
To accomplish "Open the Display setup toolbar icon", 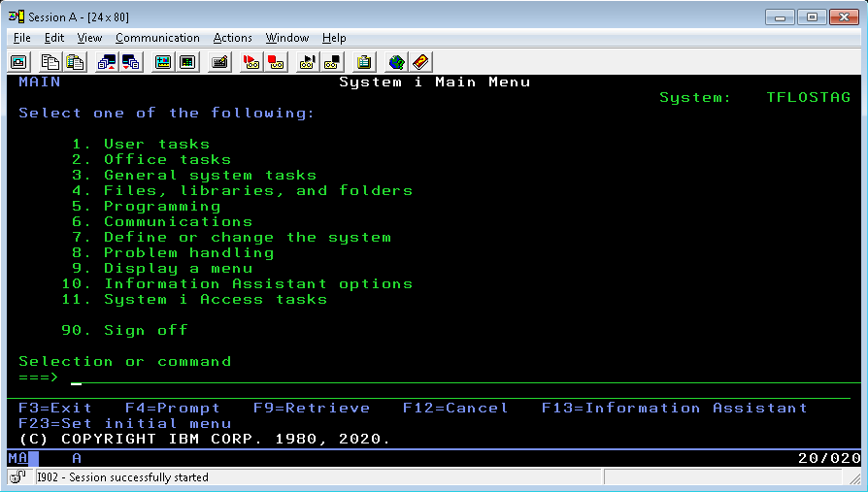I will [163, 62].
